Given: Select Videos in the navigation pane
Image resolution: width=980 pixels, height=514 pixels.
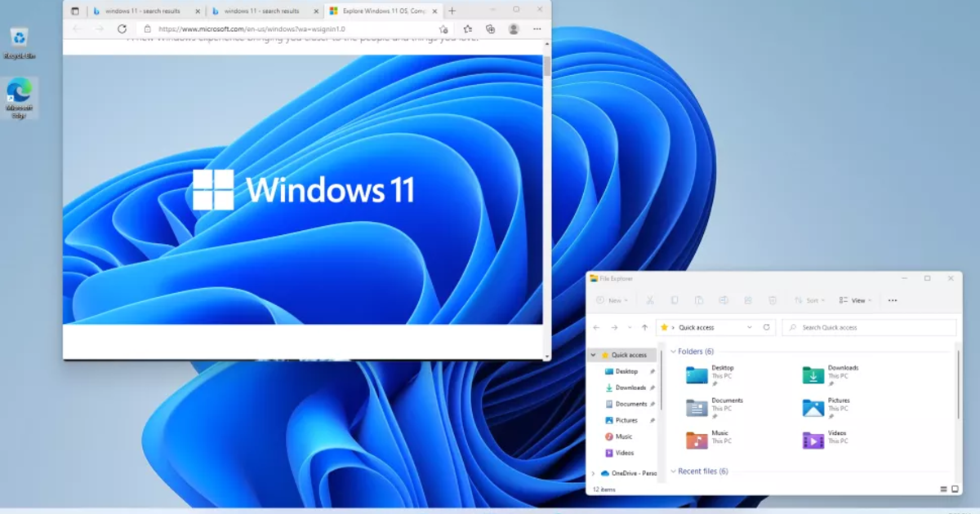Looking at the screenshot, I should coord(625,453).
